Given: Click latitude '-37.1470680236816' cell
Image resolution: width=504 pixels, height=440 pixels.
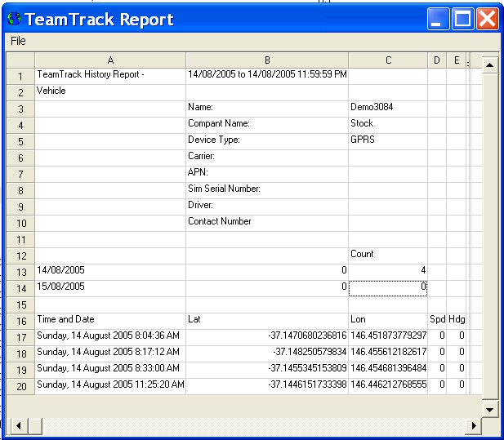Looking at the screenshot, I should click(267, 337).
